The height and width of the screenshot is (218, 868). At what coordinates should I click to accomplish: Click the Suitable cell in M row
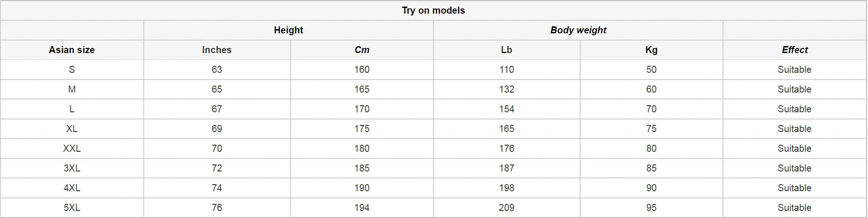tap(795, 89)
